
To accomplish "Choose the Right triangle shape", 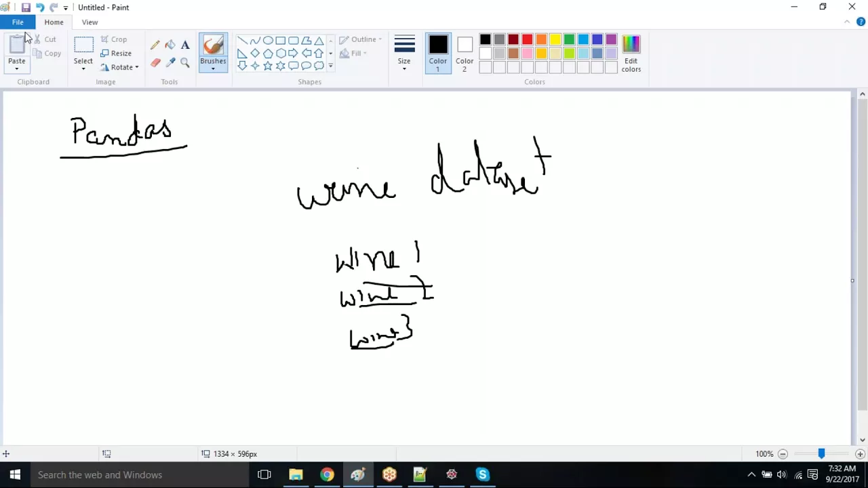I will [242, 53].
